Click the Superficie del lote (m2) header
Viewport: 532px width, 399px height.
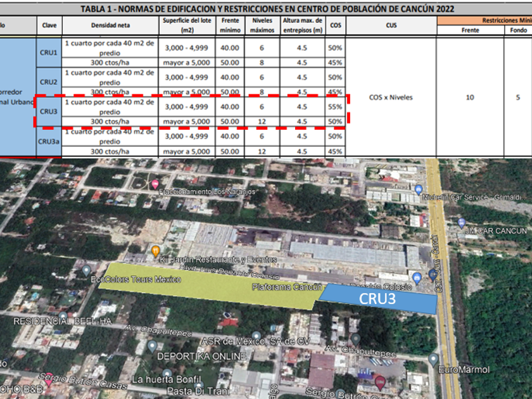coord(187,25)
